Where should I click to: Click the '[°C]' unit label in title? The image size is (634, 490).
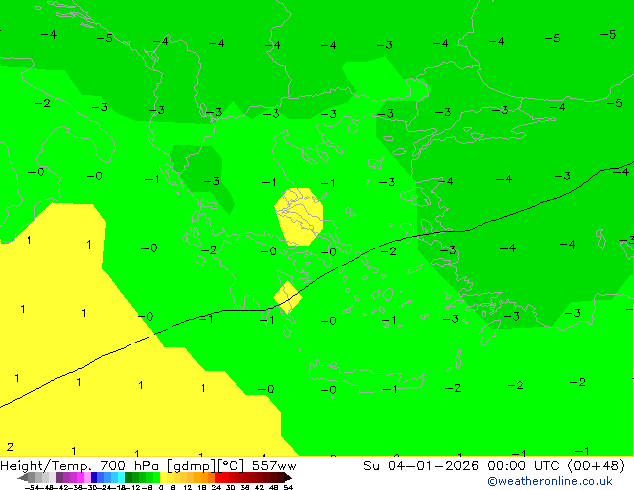[x=231, y=466]
